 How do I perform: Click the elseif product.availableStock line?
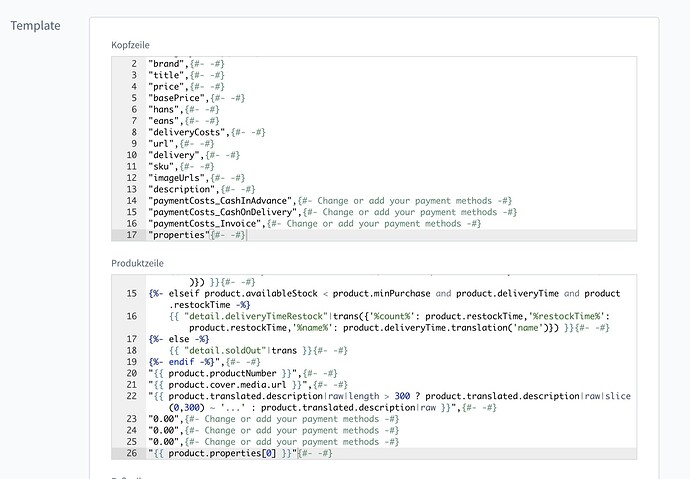coord(384,299)
